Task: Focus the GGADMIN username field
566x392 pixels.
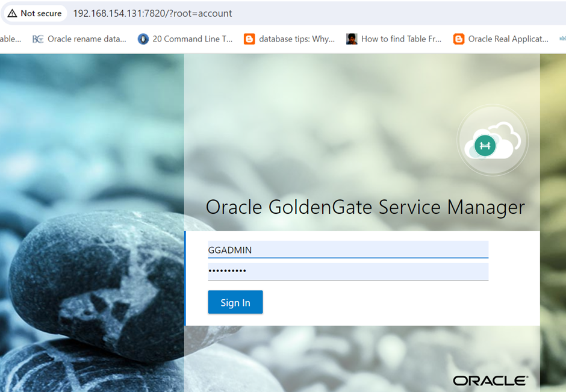Action: pos(347,250)
